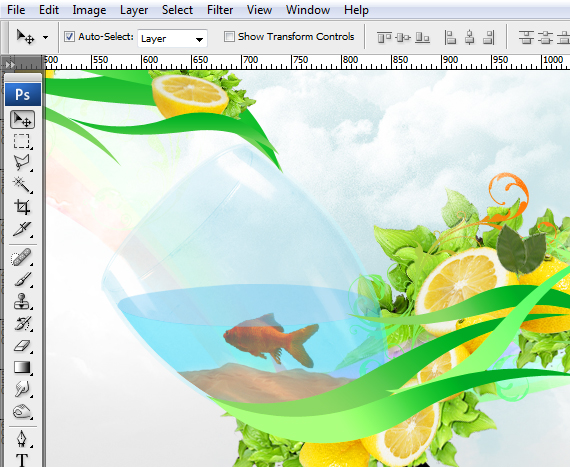Screen dimensions: 570x467
Task: Pick the Gradient tool
Action: [x=22, y=367]
